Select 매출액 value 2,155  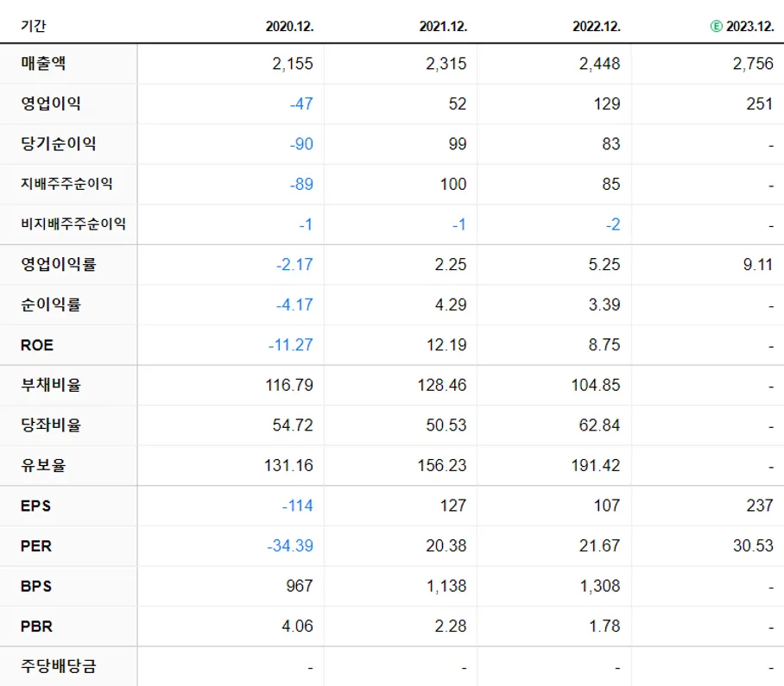pos(293,64)
